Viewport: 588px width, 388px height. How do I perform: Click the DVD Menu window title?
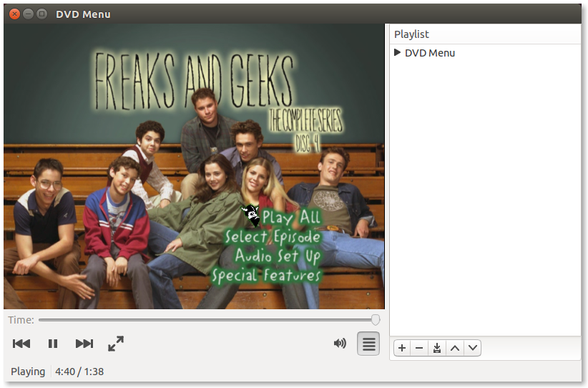click(83, 14)
